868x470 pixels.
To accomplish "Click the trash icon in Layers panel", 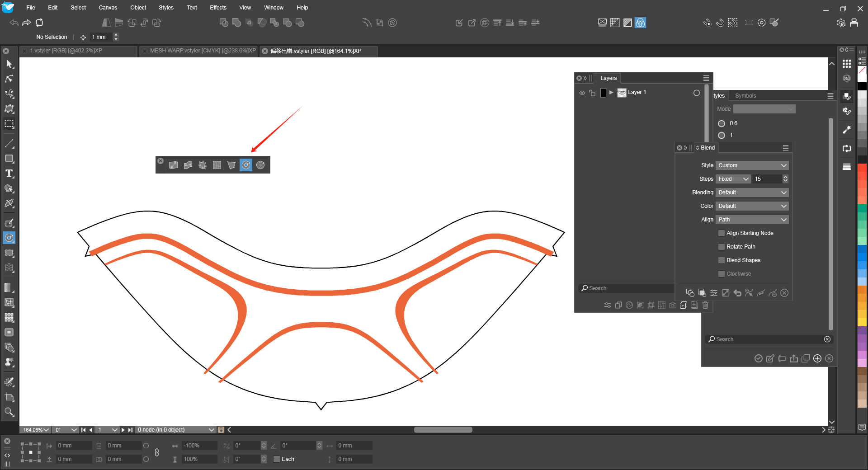I will (705, 305).
